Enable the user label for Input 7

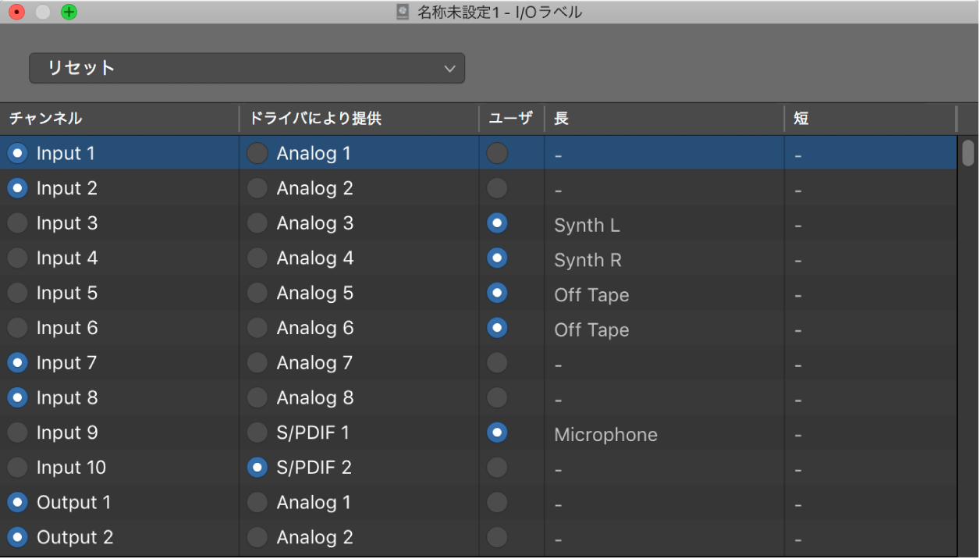tap(497, 362)
